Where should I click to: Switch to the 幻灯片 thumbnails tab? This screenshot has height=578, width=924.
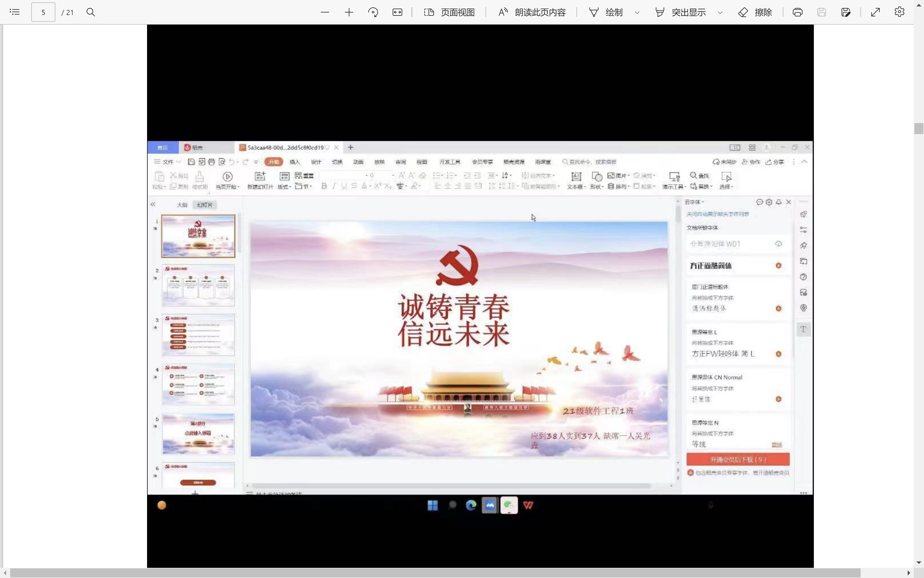click(205, 205)
